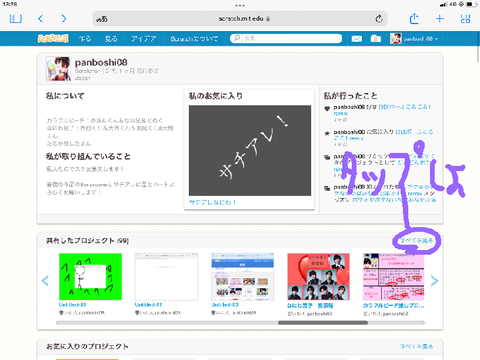Image resolution: width=480 pixels, height=360 pixels.
Task: Open the Safari share icon
Action: point(414,19)
